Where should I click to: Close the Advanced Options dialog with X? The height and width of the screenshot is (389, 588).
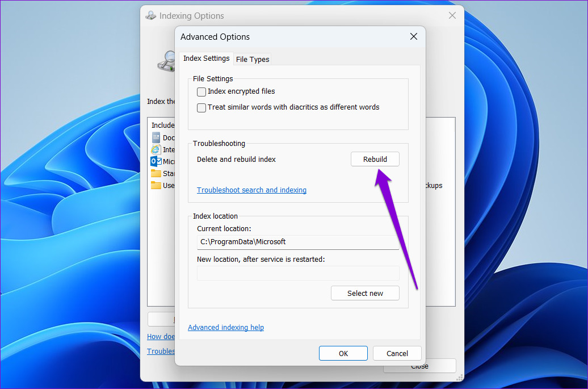pos(414,37)
